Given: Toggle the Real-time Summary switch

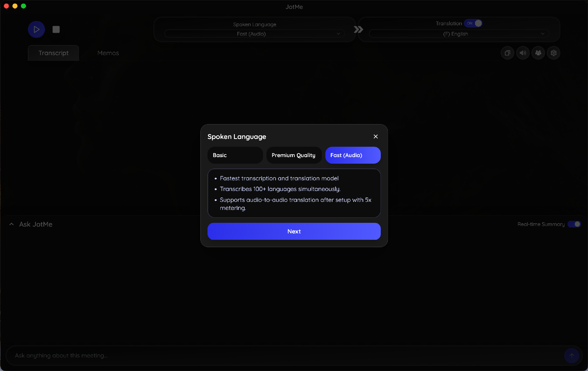Looking at the screenshot, I should (x=574, y=224).
